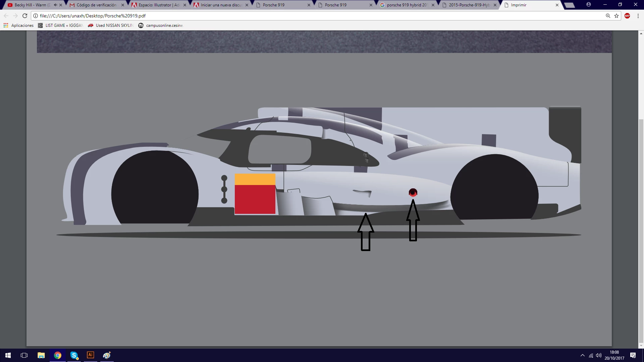Click the red square on the car
This screenshot has width=644, height=362.
255,199
